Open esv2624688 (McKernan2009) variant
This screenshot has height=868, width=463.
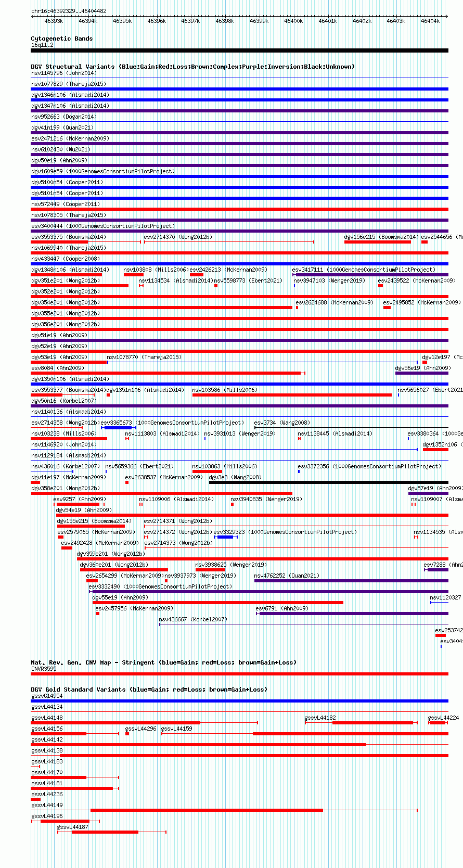tap(335, 302)
